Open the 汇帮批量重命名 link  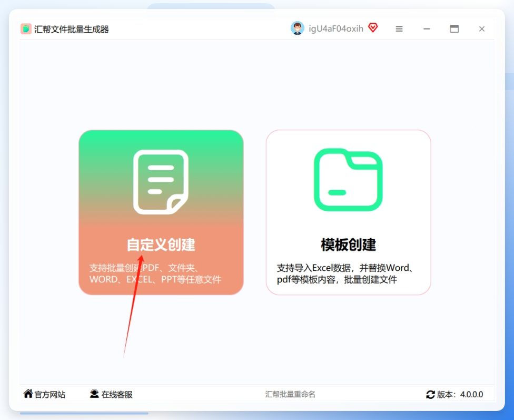[290, 394]
